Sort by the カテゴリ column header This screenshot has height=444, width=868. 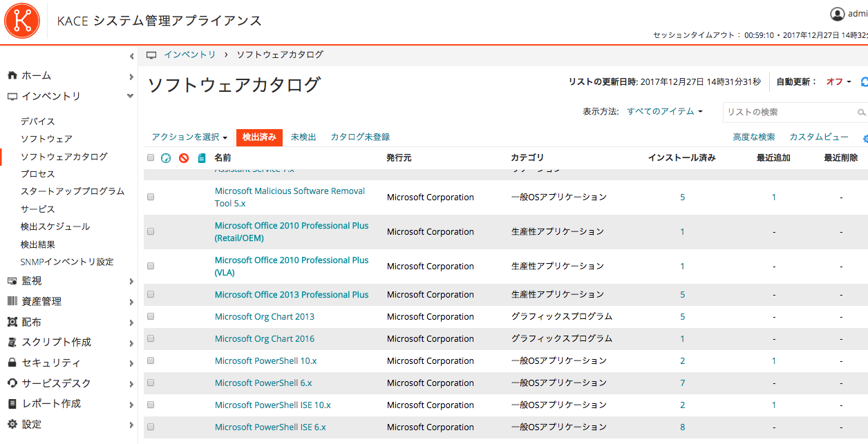tap(527, 158)
